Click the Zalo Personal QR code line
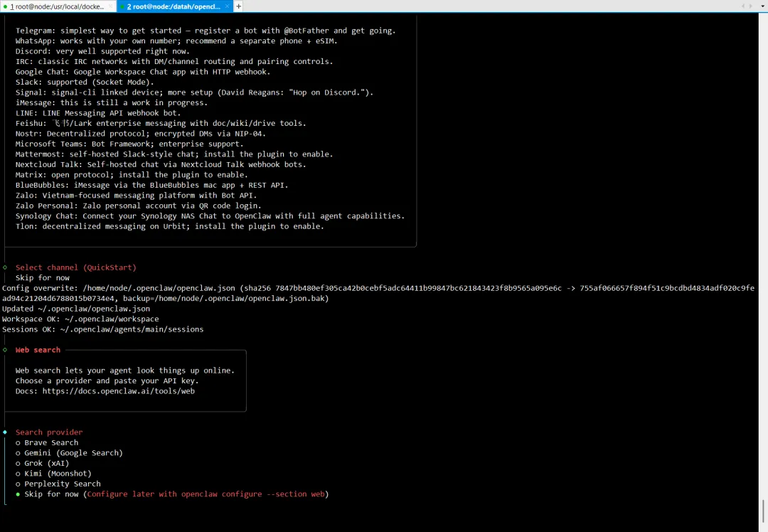 (x=138, y=206)
